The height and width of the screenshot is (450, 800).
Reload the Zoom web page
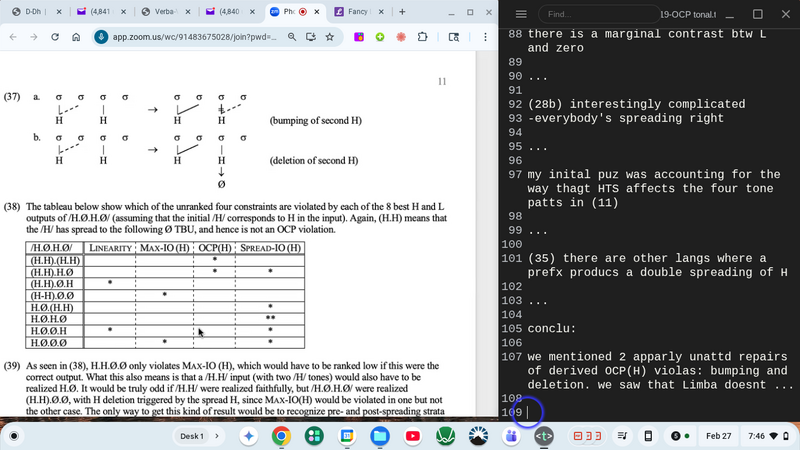point(55,37)
